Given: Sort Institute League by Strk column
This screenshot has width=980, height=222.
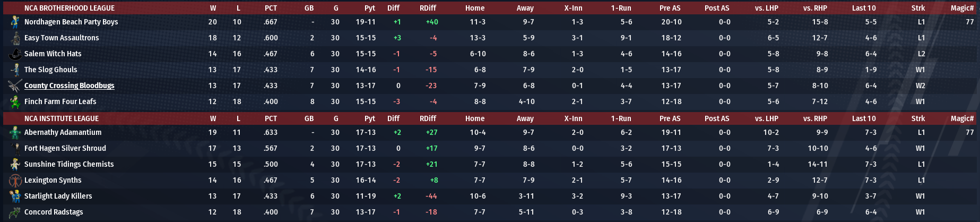Looking at the screenshot, I should point(918,118).
